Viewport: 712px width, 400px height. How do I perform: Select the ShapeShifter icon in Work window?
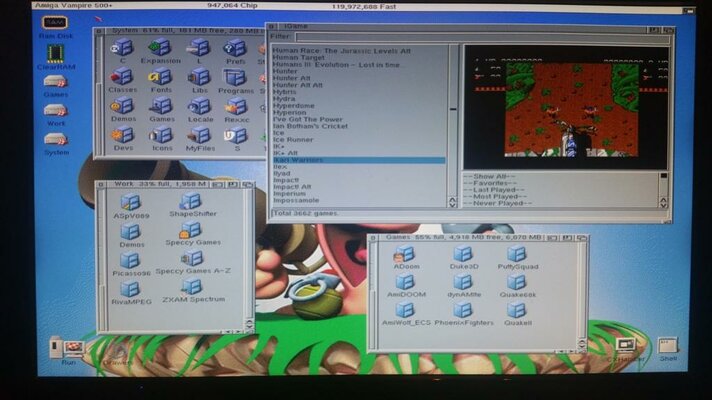click(x=192, y=204)
